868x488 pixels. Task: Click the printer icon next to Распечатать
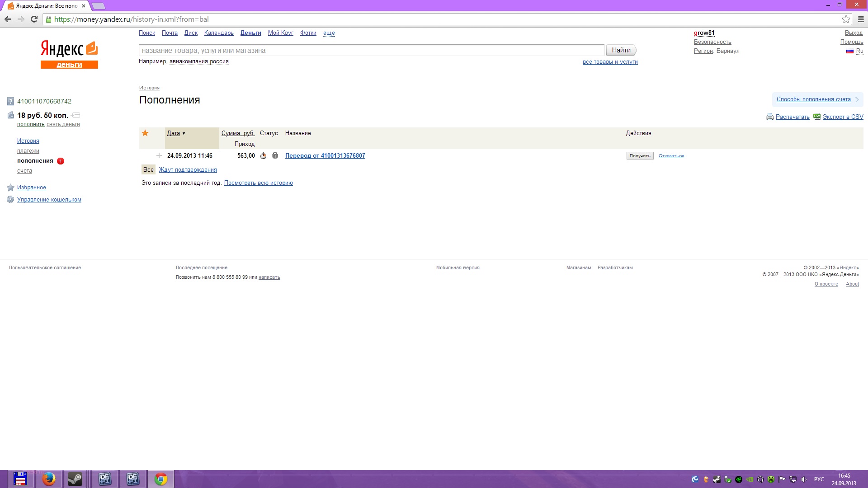[x=770, y=117]
